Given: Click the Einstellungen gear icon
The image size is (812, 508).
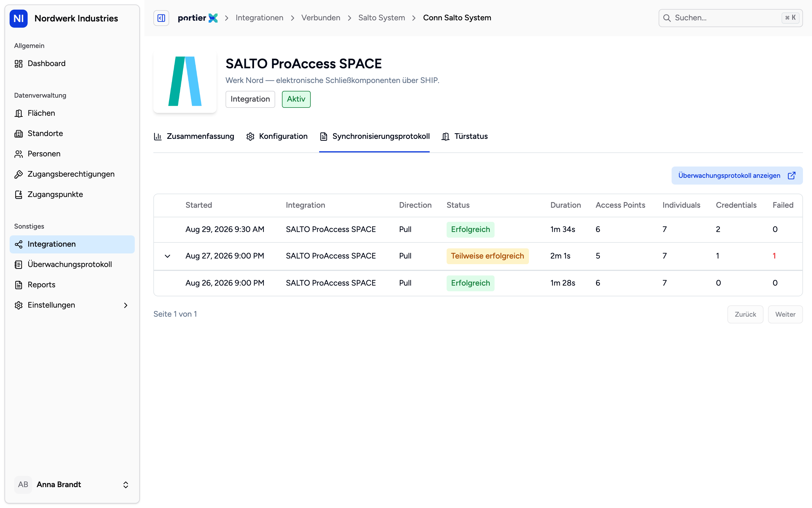Looking at the screenshot, I should (18, 305).
